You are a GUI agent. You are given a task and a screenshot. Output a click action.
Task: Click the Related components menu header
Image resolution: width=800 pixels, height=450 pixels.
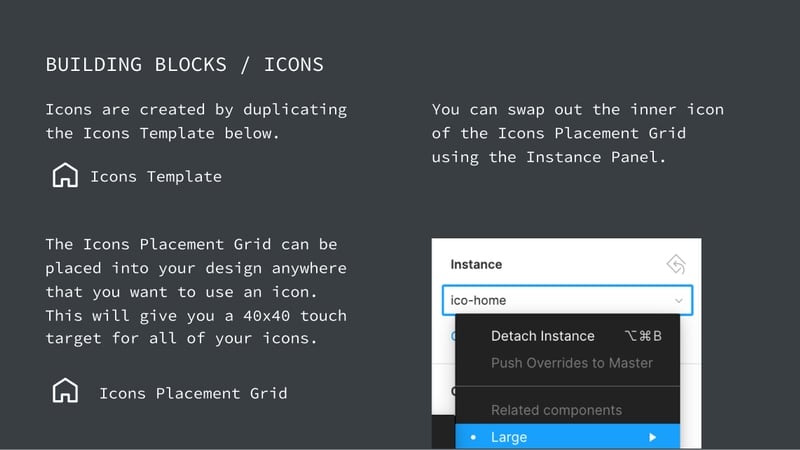(556, 410)
